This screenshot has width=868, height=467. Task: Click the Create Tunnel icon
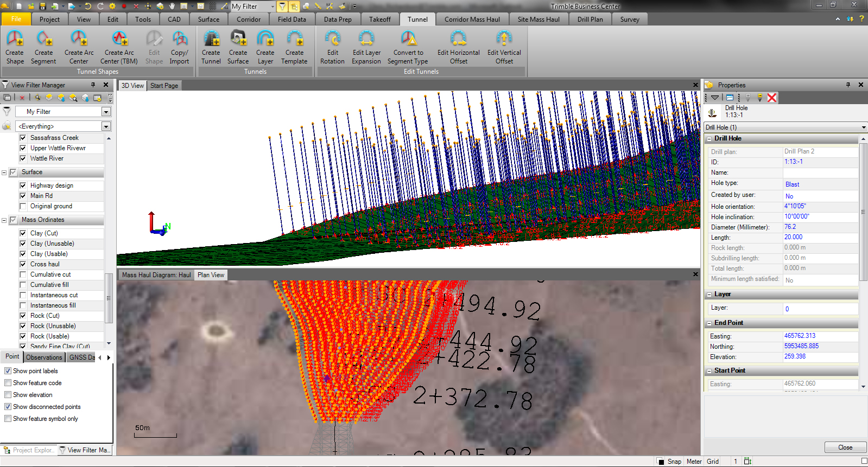click(x=211, y=39)
